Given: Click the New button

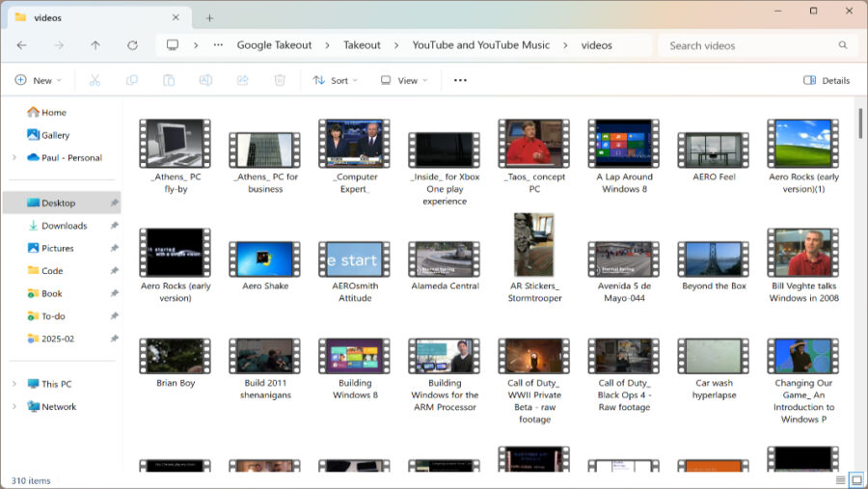Looking at the screenshot, I should pyautogui.click(x=39, y=80).
